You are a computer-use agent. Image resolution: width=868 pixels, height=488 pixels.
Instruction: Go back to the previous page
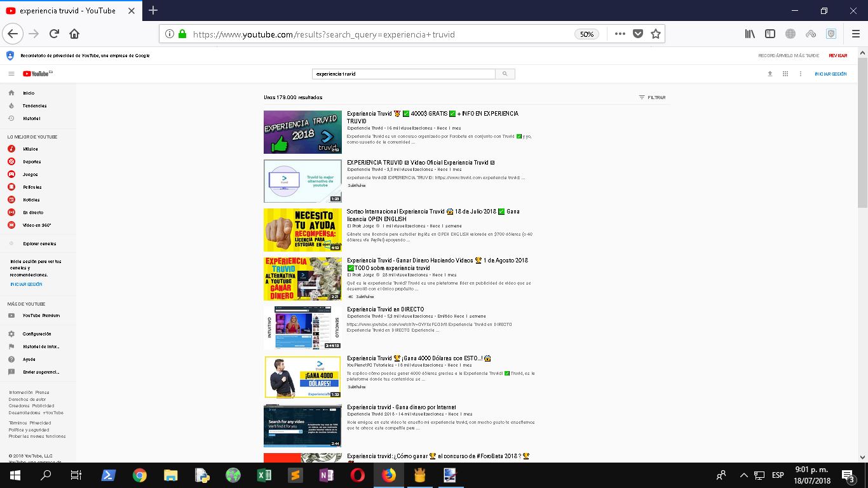pos(13,34)
